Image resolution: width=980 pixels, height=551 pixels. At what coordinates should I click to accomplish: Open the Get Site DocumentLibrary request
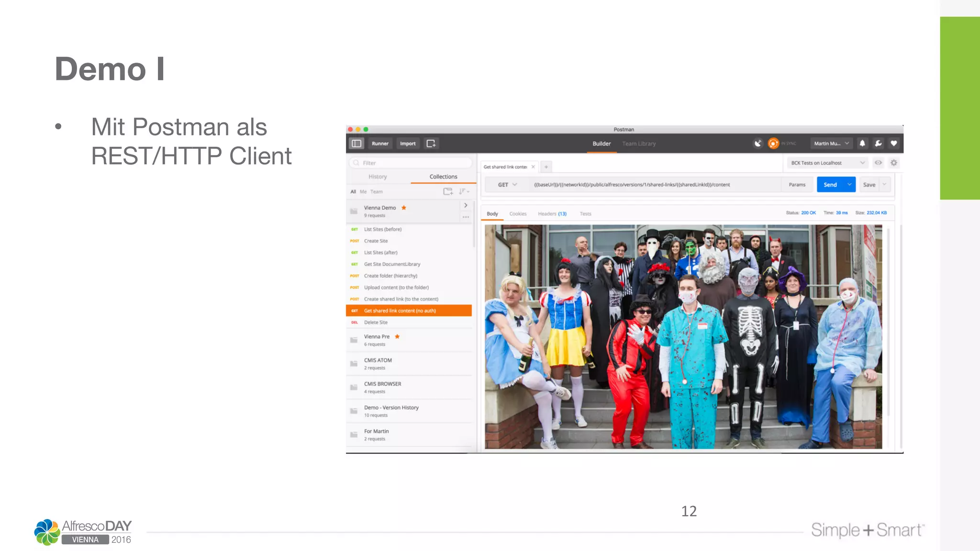pyautogui.click(x=409, y=264)
